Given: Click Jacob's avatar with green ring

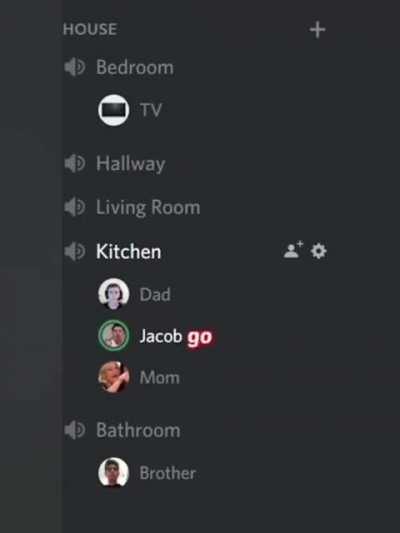Looking at the screenshot, I should pyautogui.click(x=114, y=336).
